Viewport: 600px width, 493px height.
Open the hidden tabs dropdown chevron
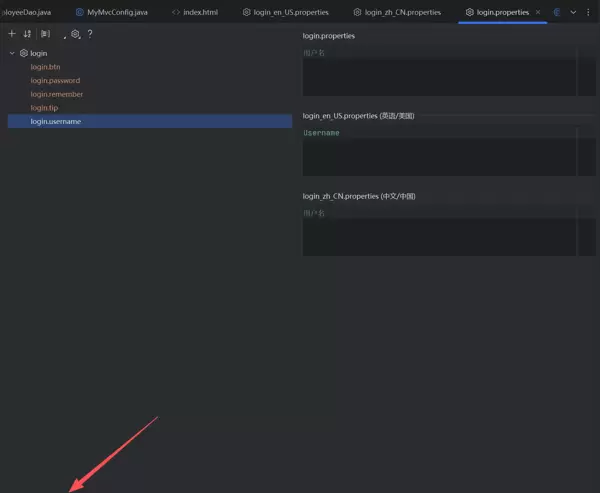(573, 12)
